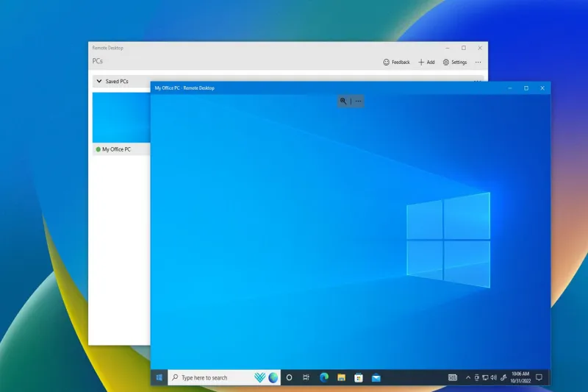Open the notification Action Center icon
The width and height of the screenshot is (588, 392).
(539, 377)
